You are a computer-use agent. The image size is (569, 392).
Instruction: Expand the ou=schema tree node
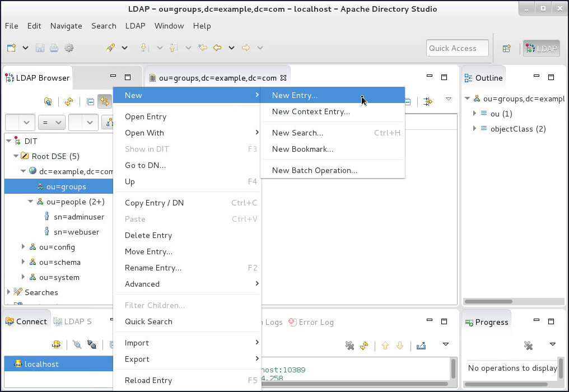pos(23,262)
